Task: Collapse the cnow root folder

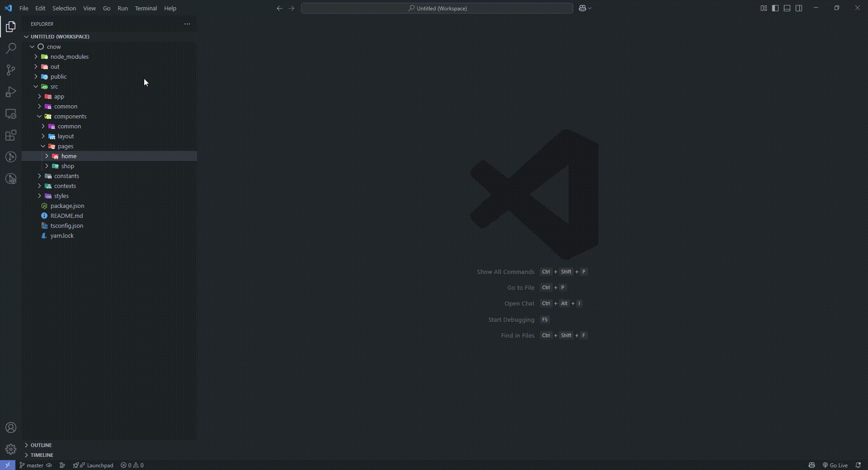Action: point(109,47)
